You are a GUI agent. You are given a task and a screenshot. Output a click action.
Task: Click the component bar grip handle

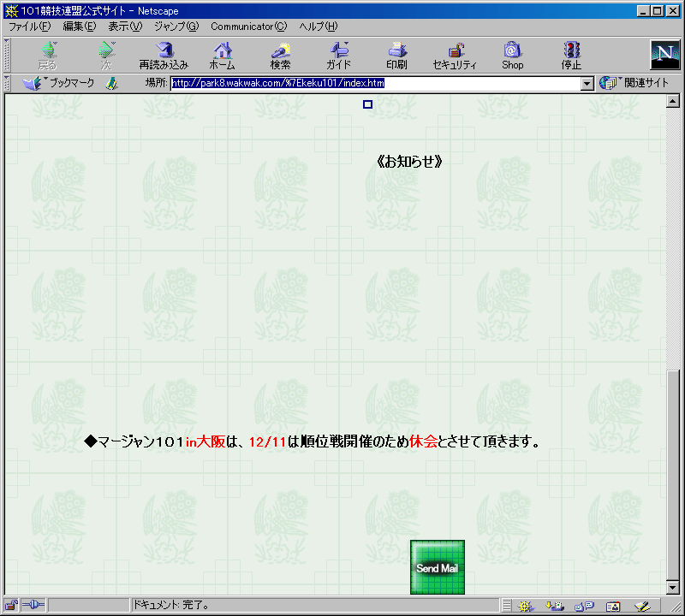coord(507,606)
